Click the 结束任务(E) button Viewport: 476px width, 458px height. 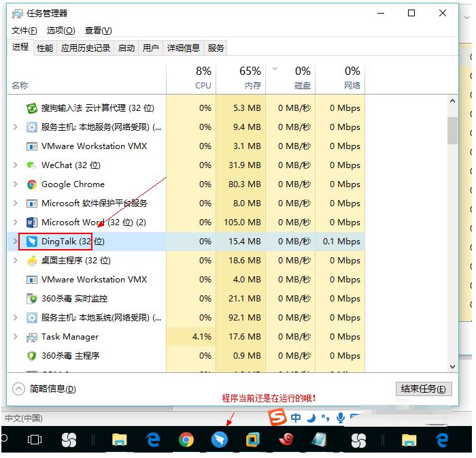tap(424, 389)
